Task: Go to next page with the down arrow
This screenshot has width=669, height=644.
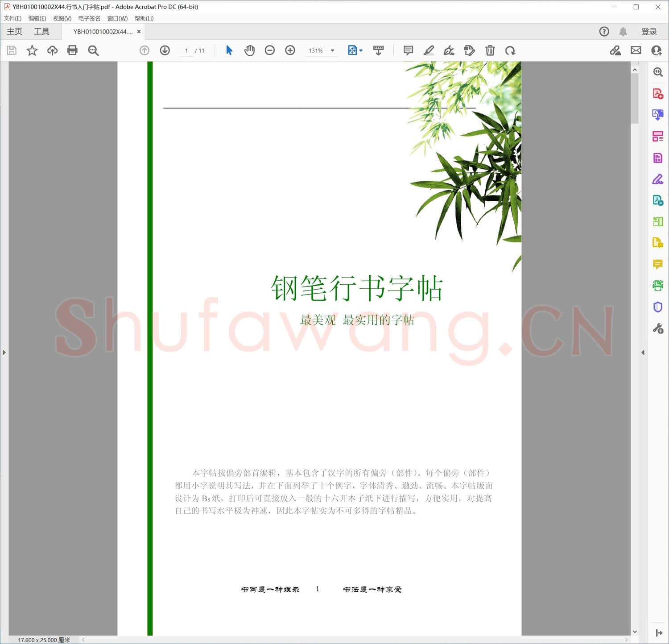Action: coord(165,50)
